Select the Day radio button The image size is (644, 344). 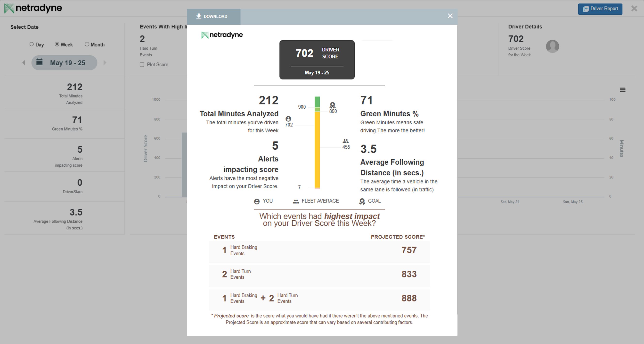click(32, 44)
